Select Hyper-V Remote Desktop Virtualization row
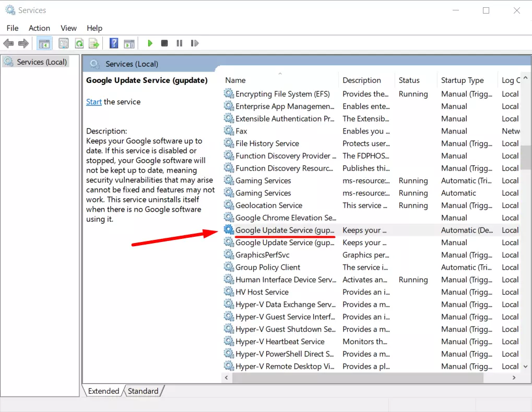The width and height of the screenshot is (532, 412). pos(372,366)
